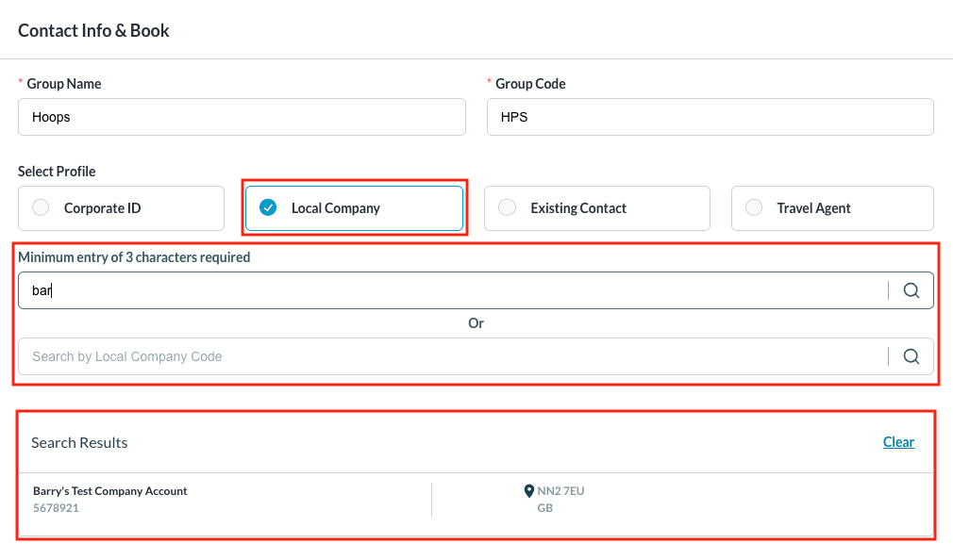This screenshot has height=560, width=953.
Task: Click the Select Profile label
Action: pos(57,172)
